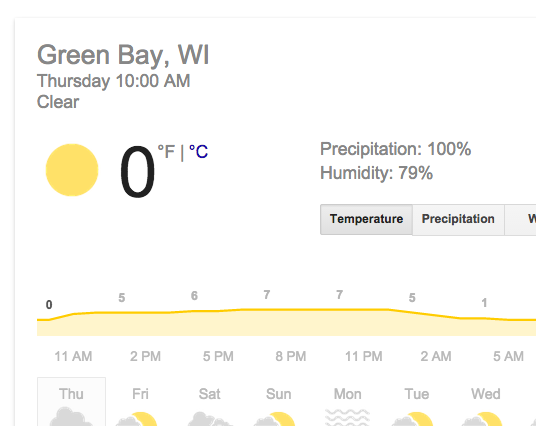Click the 11 AM timeline label
Viewport: 536px width, 426px height.
click(x=73, y=356)
